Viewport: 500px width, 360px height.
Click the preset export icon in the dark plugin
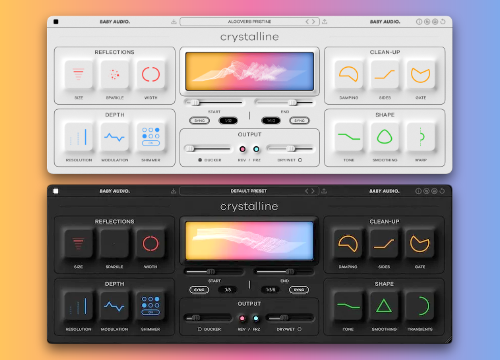(324, 191)
